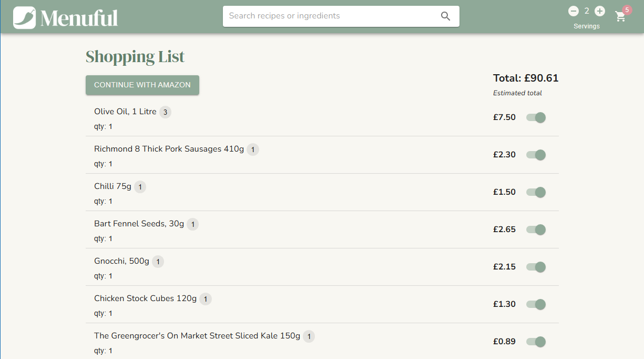Toggle off Olive Oil, 1 Litre
Image resolution: width=644 pixels, height=359 pixels.
[536, 117]
